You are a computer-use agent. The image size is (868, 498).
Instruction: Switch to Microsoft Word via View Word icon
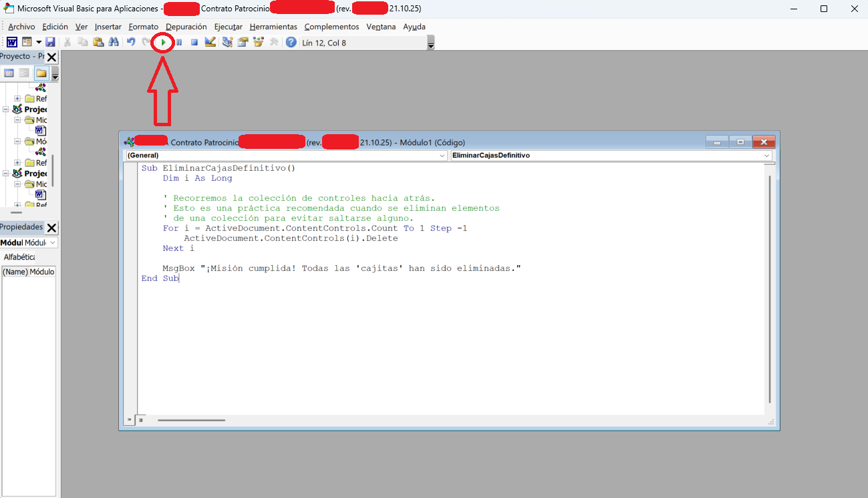coord(12,41)
